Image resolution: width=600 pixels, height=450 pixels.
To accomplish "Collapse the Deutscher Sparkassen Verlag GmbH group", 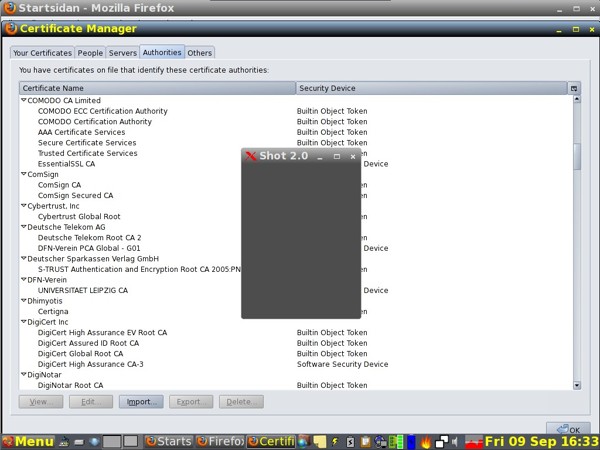I will coord(24,258).
